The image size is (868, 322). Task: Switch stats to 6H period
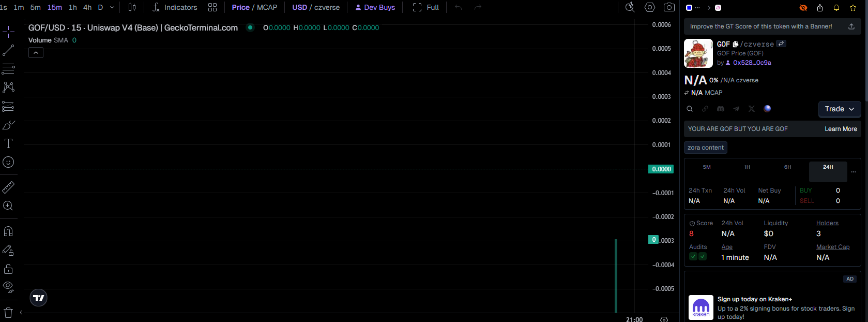point(787,167)
